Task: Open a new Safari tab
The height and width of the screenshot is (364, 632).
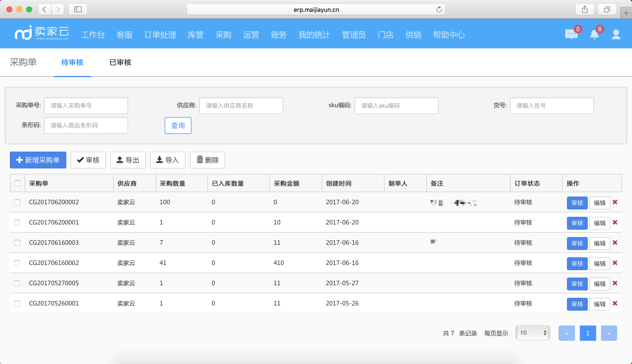Action: [626, 13]
